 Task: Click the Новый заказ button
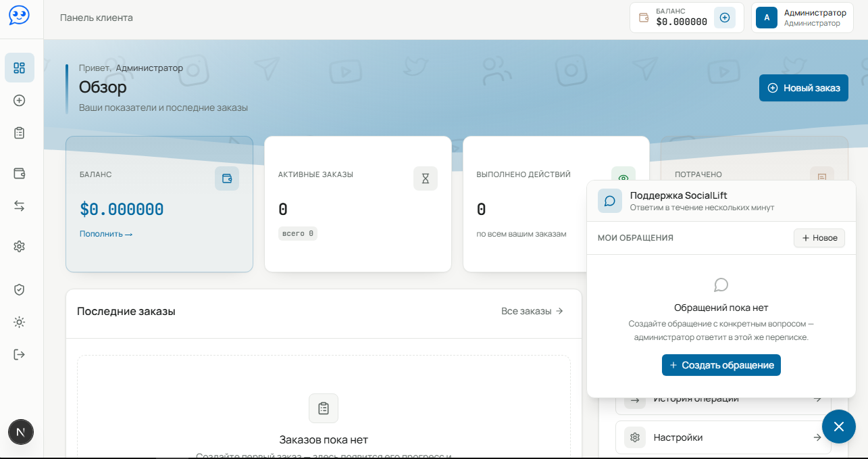[804, 88]
